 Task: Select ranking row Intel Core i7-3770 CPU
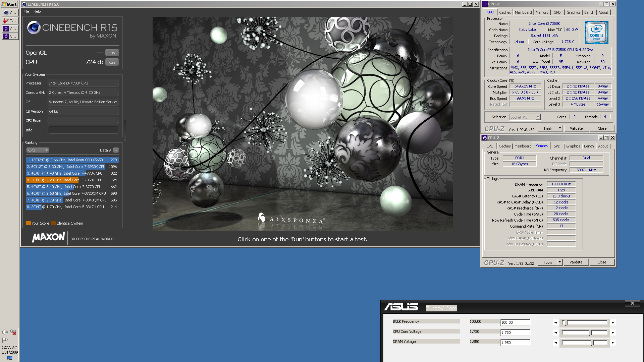tap(72, 187)
